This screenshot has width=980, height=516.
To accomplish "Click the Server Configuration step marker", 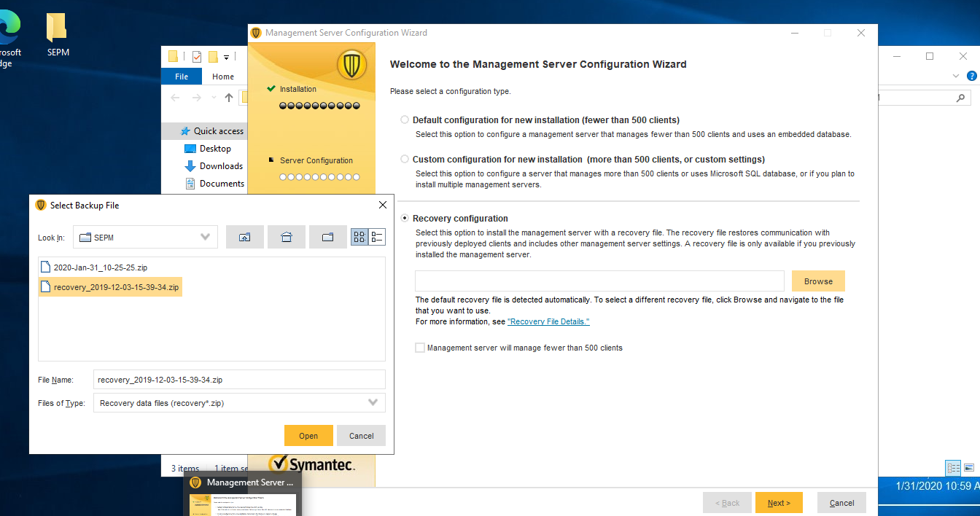I will 271,160.
